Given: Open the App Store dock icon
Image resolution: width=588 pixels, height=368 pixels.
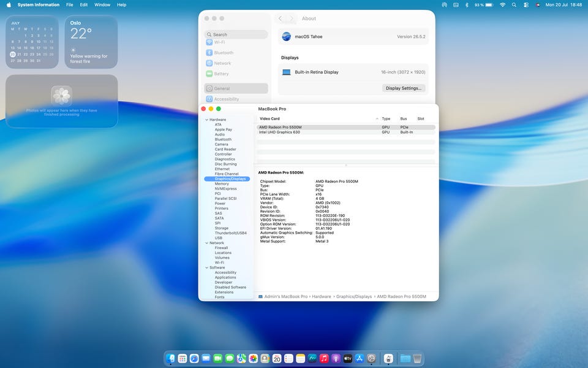Looking at the screenshot, I should click(x=360, y=359).
